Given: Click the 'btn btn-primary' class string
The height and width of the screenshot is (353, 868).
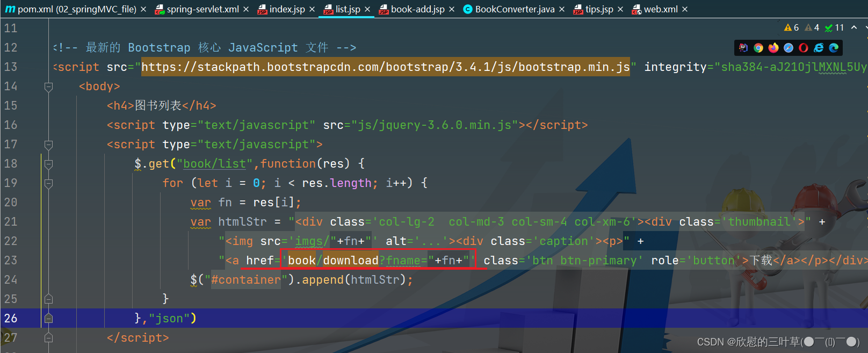Looking at the screenshot, I should coord(584,261).
